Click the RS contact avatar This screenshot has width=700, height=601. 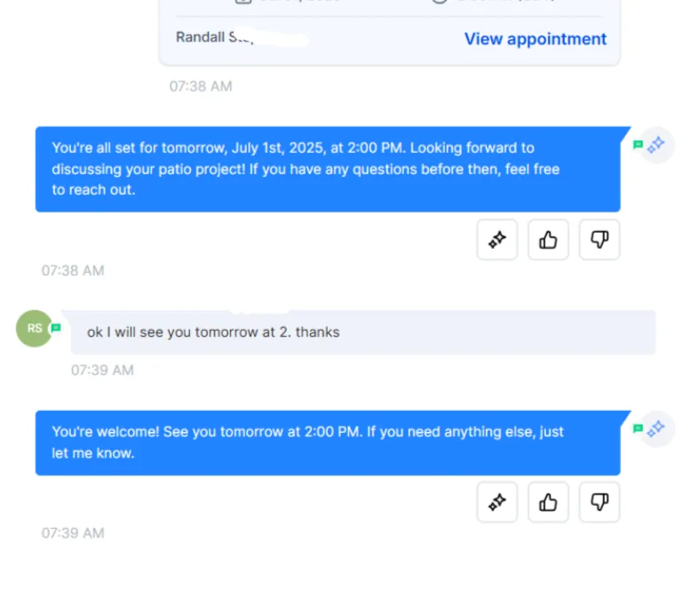(34, 328)
